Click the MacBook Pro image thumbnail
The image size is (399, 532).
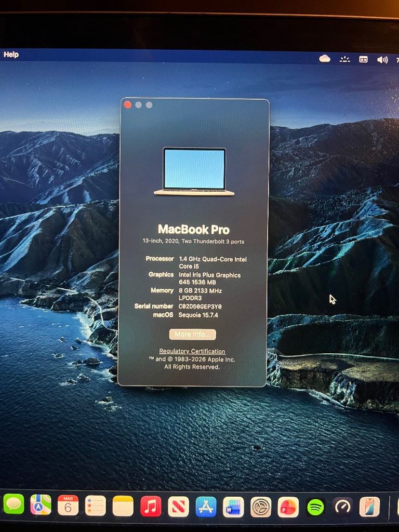(194, 171)
